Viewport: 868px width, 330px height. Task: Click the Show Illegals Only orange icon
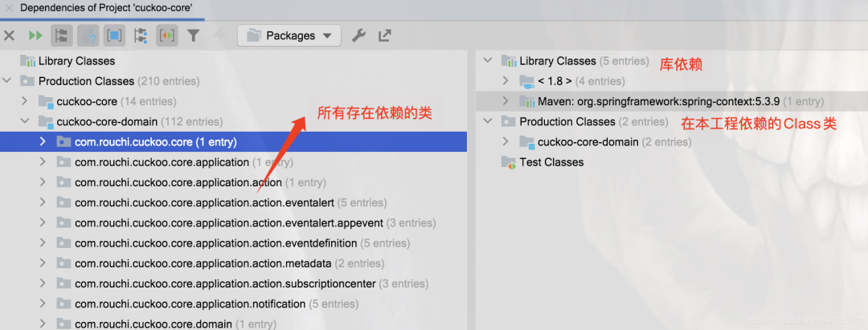167,36
